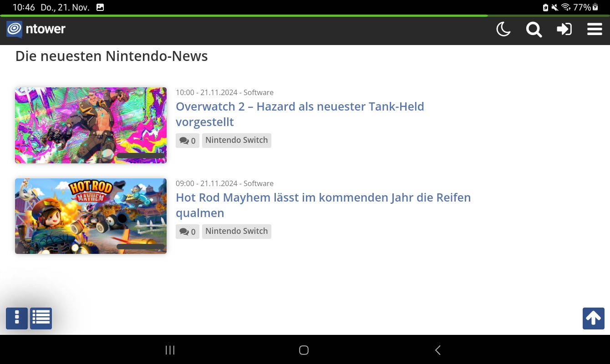Select Nintendo Switch tag under Hot Rod Mayhem
610x364 pixels.
(236, 231)
